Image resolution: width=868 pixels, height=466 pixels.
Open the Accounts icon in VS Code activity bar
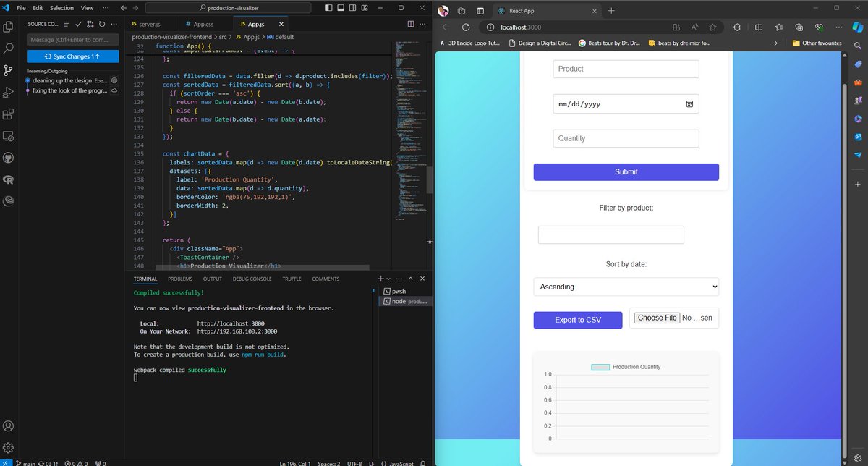9,425
